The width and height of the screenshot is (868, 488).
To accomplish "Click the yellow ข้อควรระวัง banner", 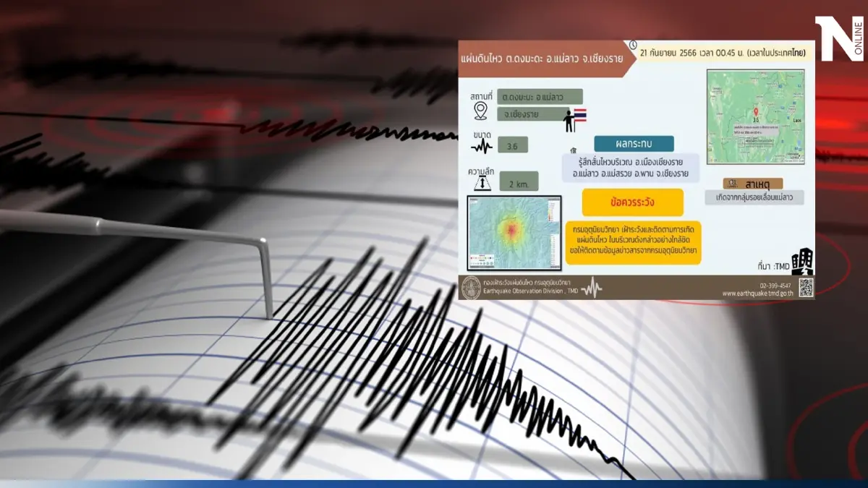I will click(633, 202).
